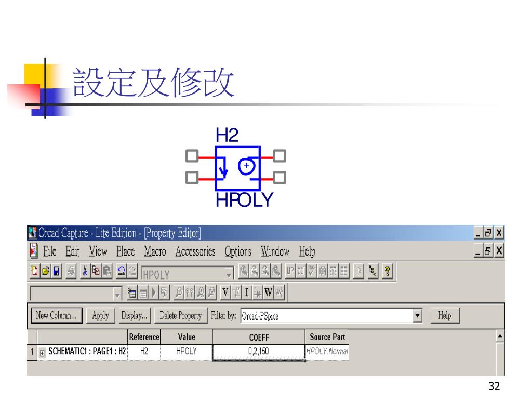Image resolution: width=532 pixels, height=399 pixels.
Task: Run the Design Rules Check icon
Action: [x=312, y=271]
